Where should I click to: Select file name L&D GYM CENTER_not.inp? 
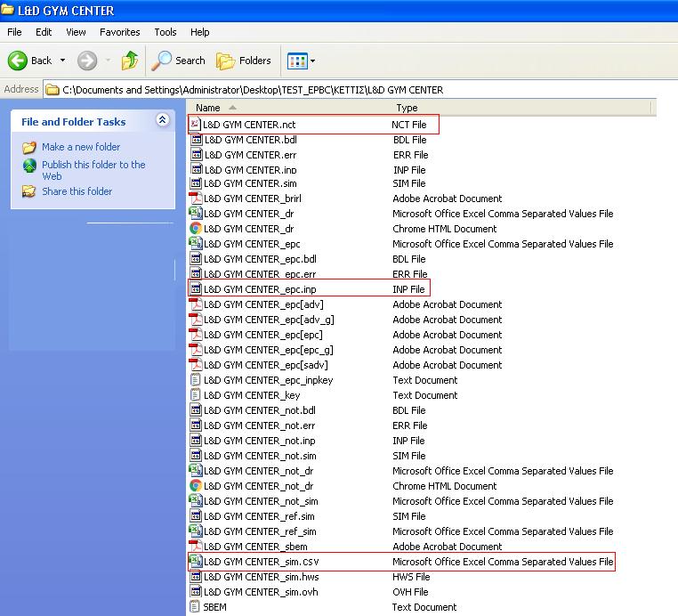(x=260, y=441)
